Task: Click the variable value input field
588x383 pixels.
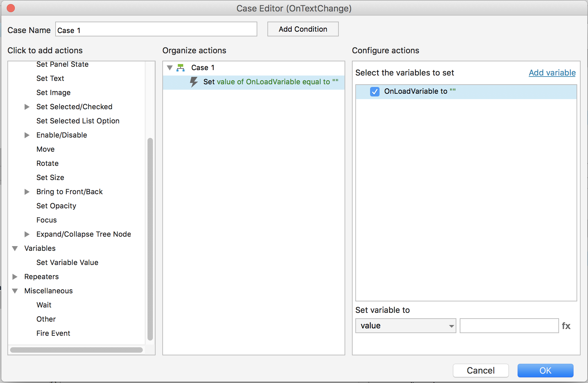Action: [509, 326]
